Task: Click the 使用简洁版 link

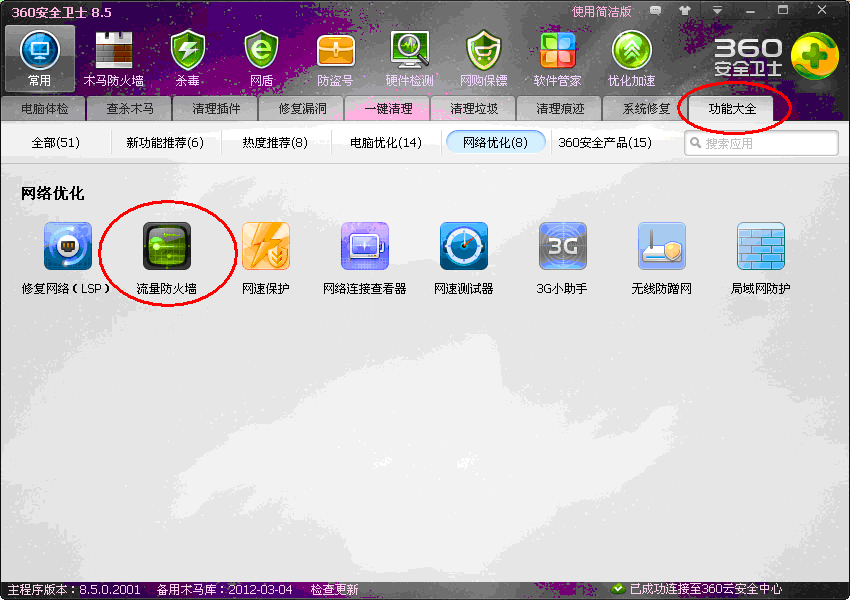Action: click(x=602, y=11)
